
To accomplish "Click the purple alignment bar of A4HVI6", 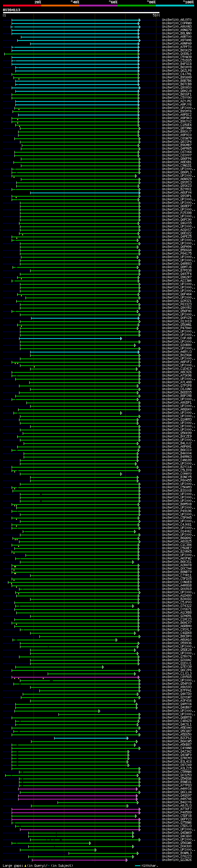I will coord(78,789).
